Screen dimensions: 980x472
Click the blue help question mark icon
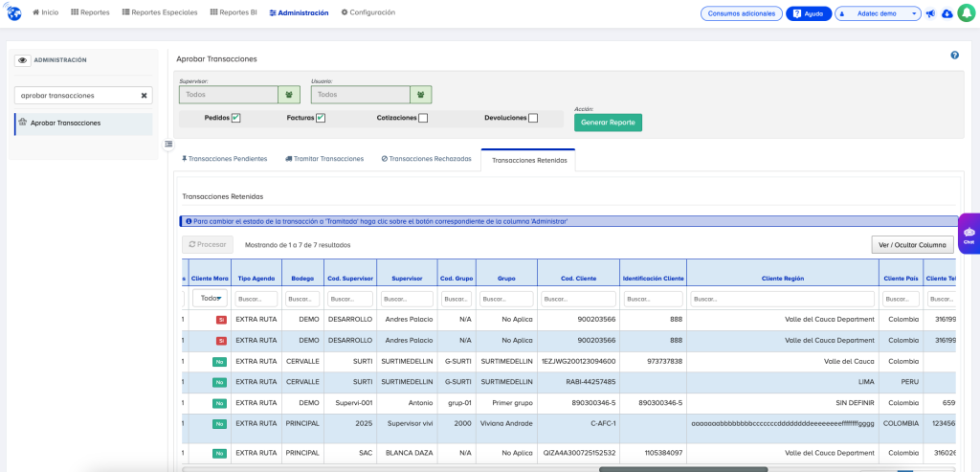coord(954,55)
